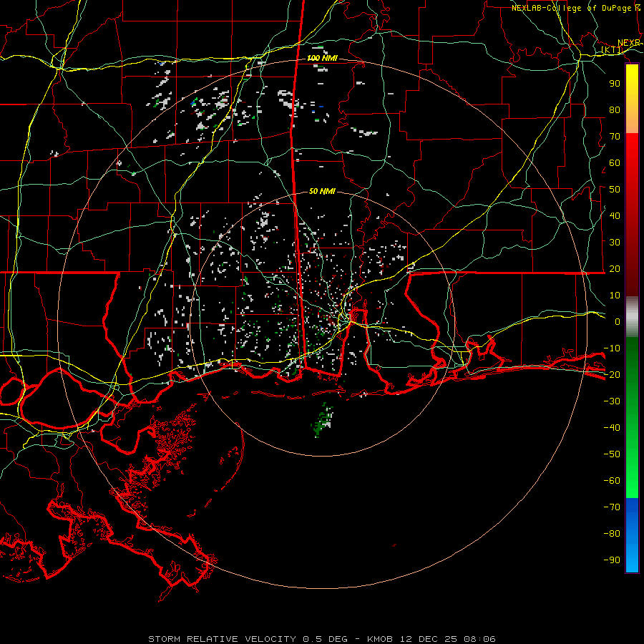Click the positive 80 scale value
Image resolution: width=644 pixels, height=644 pixels.
(x=615, y=109)
